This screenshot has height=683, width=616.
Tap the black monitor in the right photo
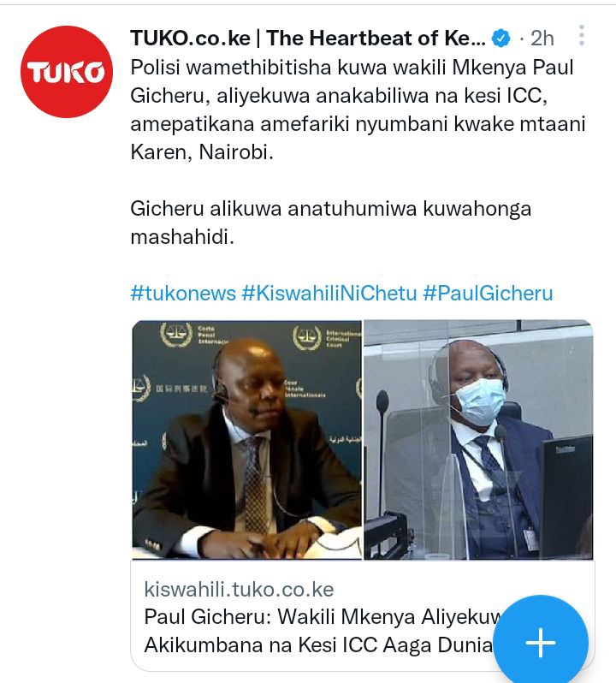coord(566,496)
